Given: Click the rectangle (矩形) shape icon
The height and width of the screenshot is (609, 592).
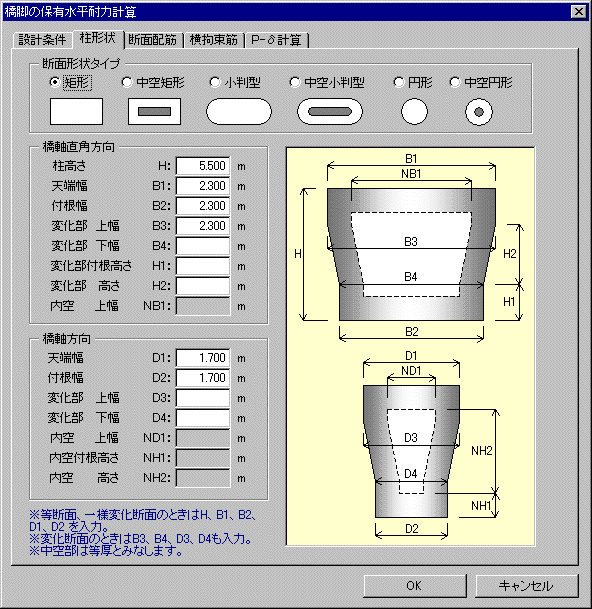Looking at the screenshot, I should coord(76,111).
